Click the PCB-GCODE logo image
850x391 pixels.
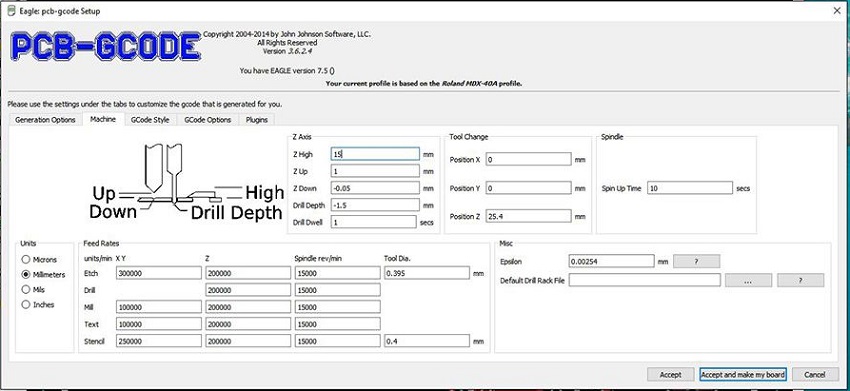106,47
